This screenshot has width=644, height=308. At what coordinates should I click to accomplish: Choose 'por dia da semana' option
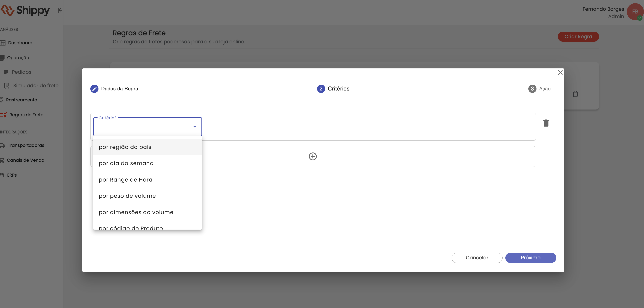point(126,163)
